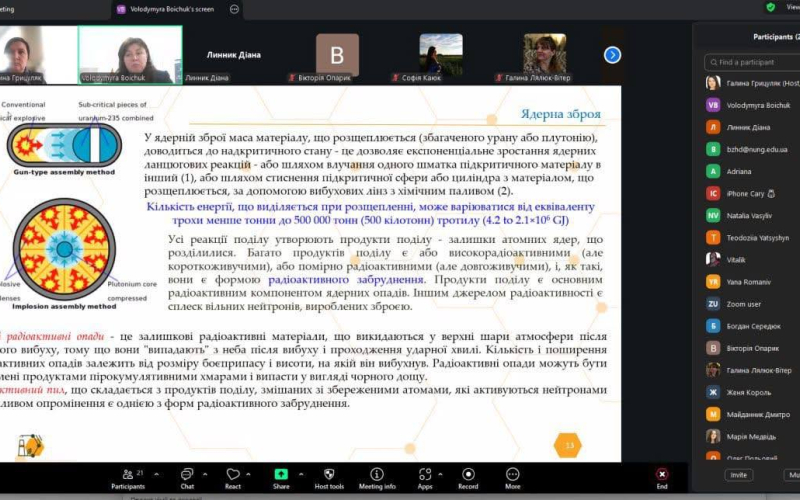Expand the caret next to Apps

click(443, 473)
